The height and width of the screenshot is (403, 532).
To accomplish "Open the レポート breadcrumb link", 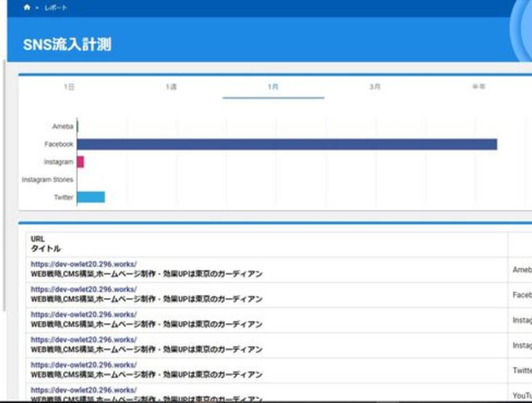I will coord(55,8).
